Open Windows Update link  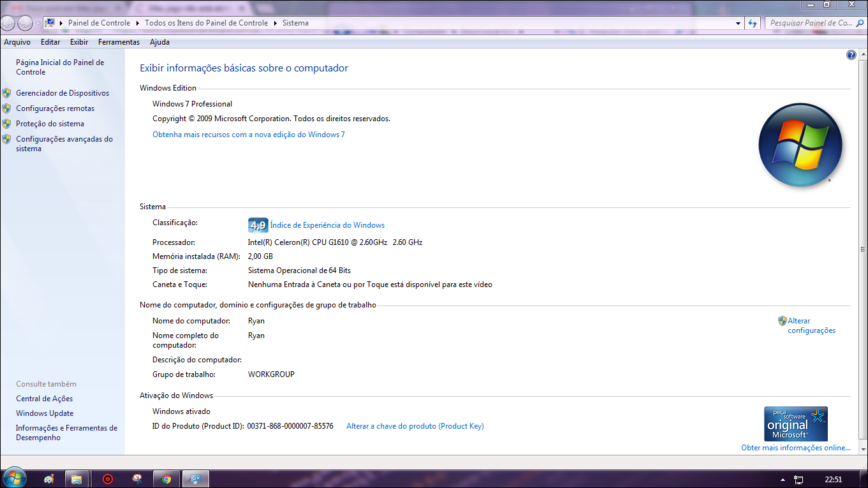click(45, 413)
